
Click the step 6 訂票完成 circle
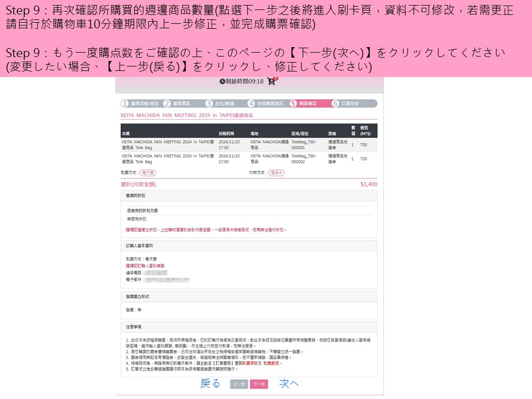(x=335, y=104)
